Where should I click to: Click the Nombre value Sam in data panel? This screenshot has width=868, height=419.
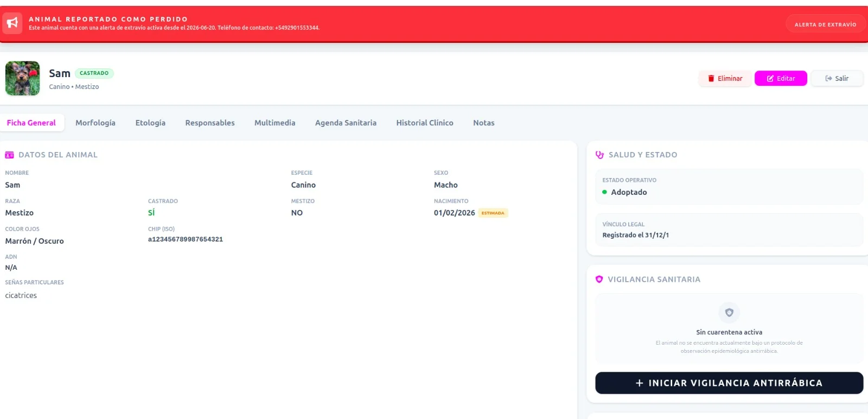pos(12,185)
